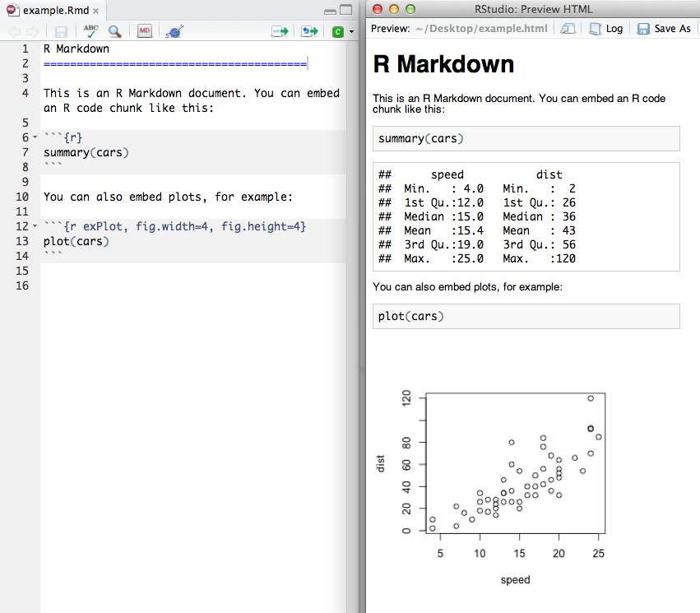
Task: Close the example.Rmd tab
Action: pyautogui.click(x=95, y=12)
